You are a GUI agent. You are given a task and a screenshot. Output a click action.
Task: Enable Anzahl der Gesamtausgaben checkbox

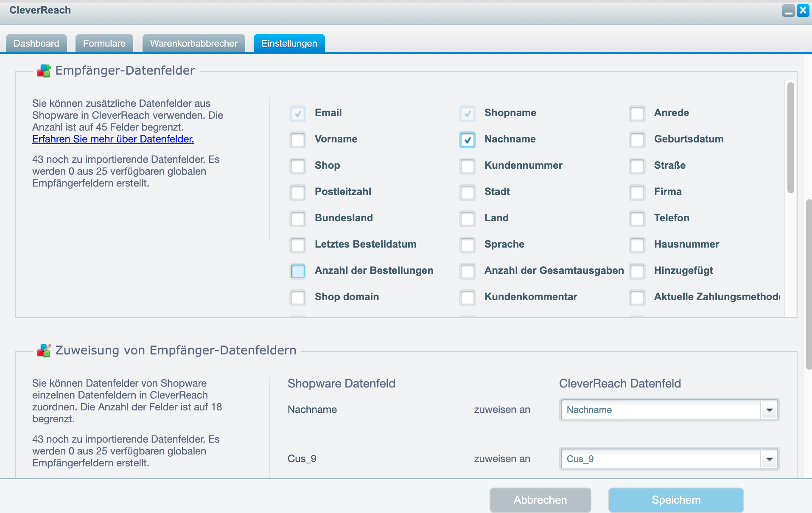pyautogui.click(x=468, y=271)
